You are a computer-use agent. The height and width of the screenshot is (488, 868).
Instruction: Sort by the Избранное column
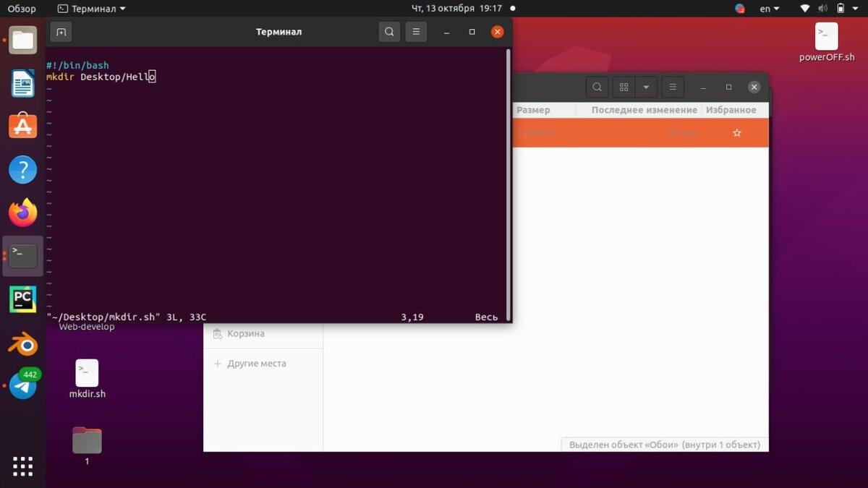(x=731, y=110)
